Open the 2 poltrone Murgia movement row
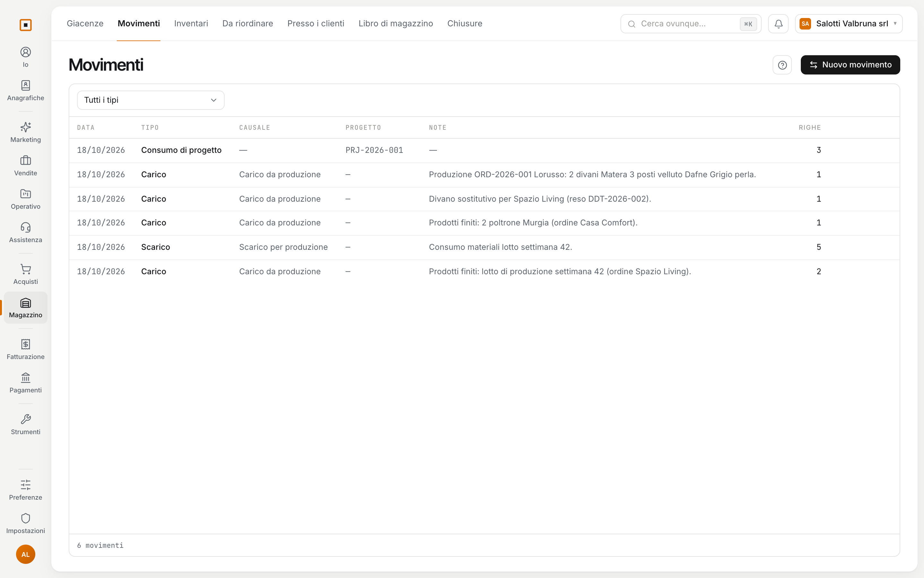 pyautogui.click(x=484, y=223)
